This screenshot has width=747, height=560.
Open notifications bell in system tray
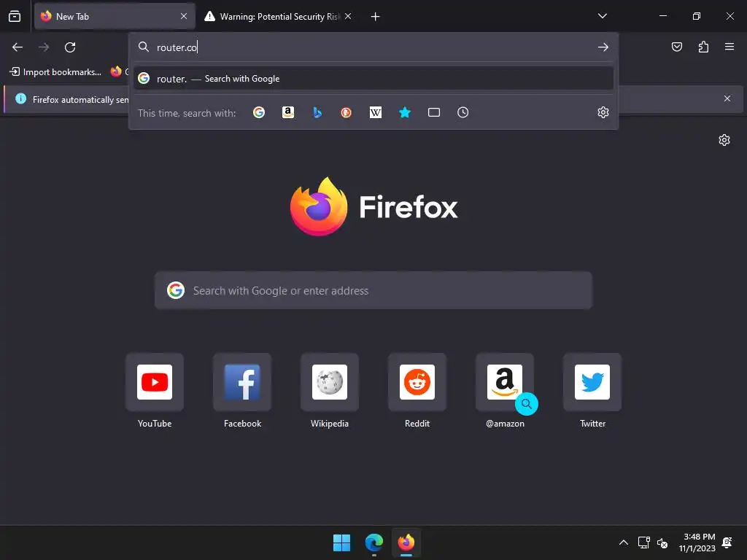[727, 542]
